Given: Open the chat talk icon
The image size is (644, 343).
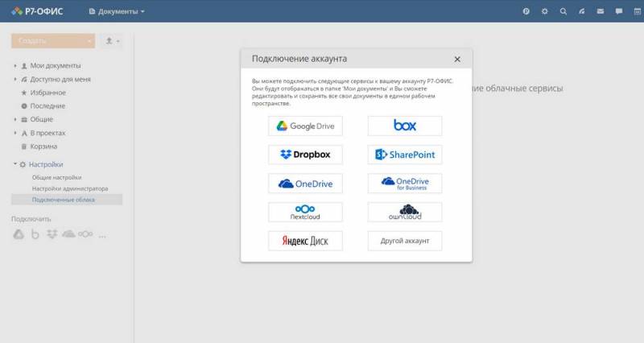Looking at the screenshot, I should point(618,11).
